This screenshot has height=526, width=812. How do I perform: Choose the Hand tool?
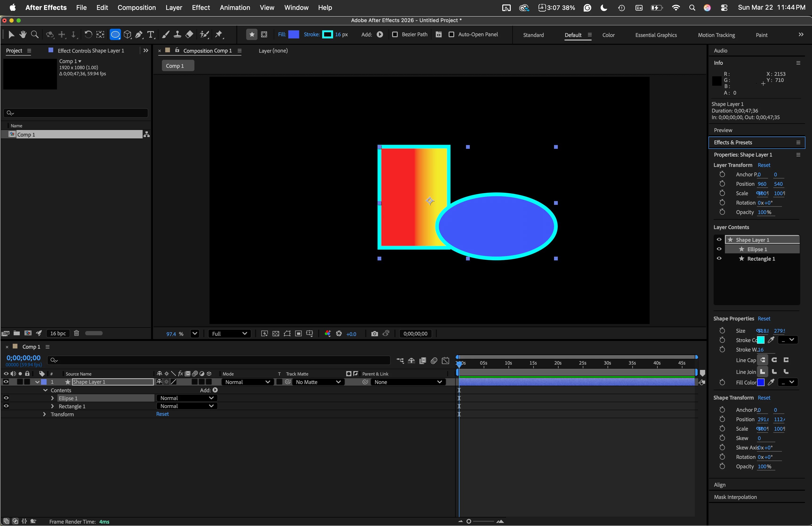(x=23, y=34)
